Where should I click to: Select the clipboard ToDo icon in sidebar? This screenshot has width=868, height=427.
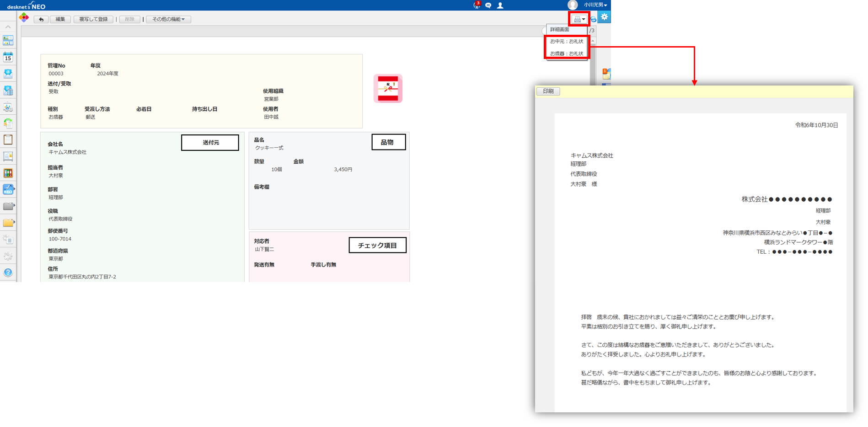(8, 139)
